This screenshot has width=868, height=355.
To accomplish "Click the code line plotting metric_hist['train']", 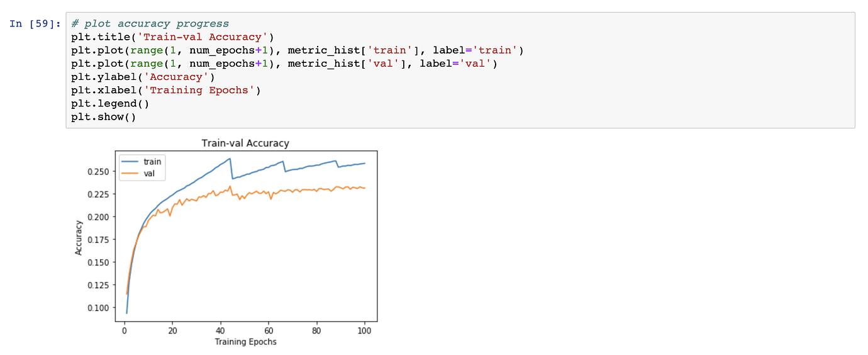I will coord(298,50).
